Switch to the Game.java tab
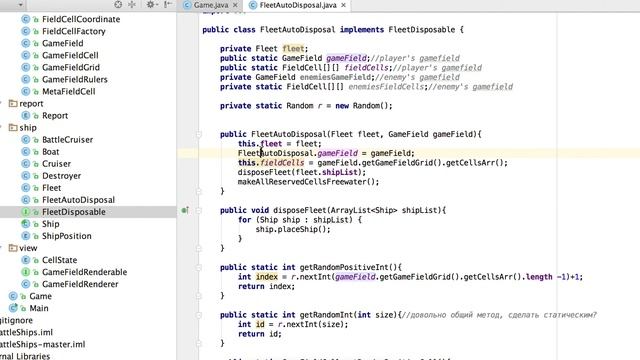 pyautogui.click(x=211, y=5)
